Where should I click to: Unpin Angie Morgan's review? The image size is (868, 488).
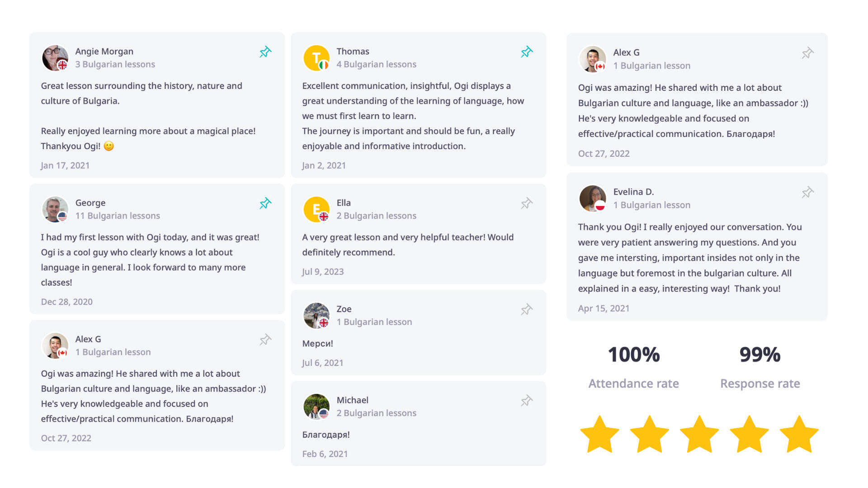[265, 52]
